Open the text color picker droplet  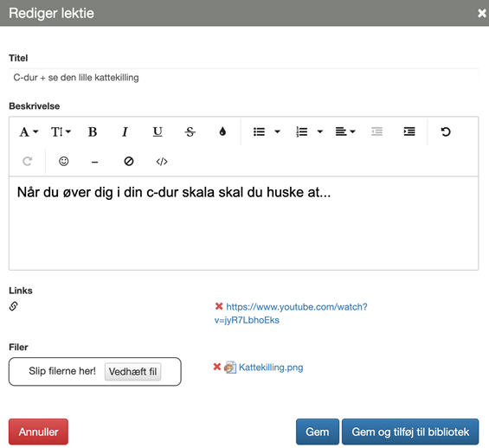click(x=222, y=131)
